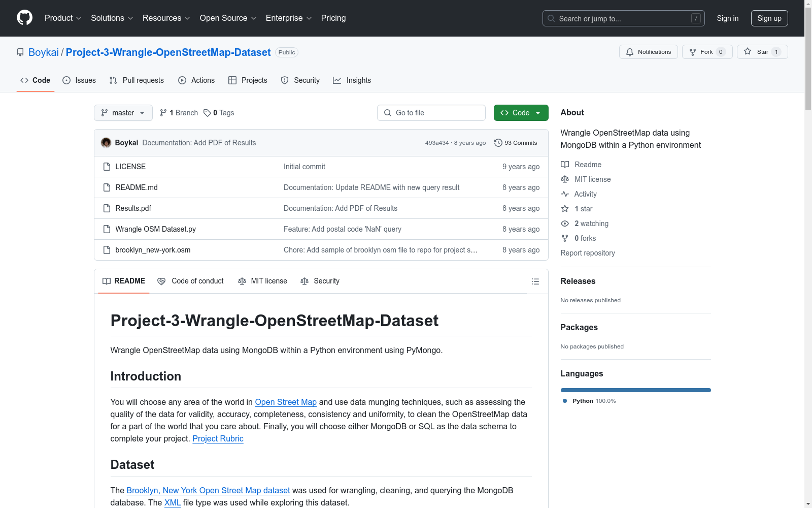Switch to the Issues tab

(79, 80)
